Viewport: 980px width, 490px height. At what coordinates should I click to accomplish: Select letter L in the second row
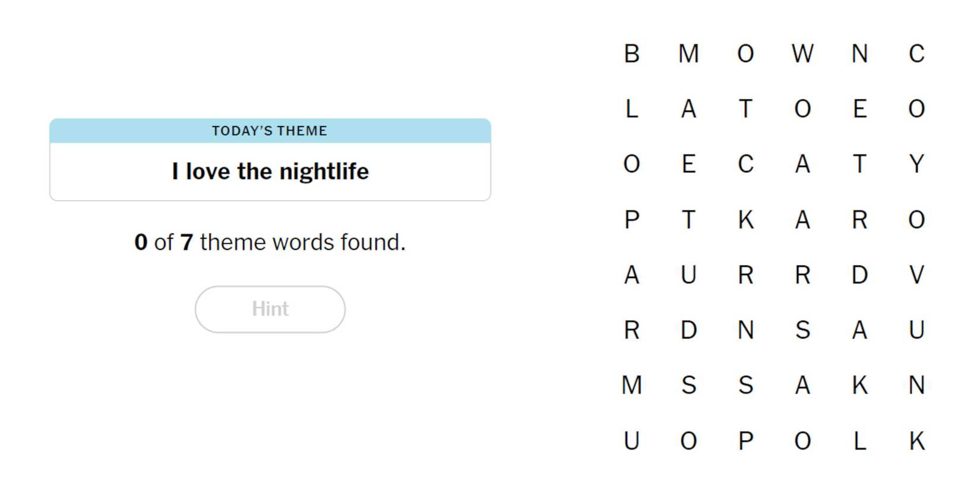pyautogui.click(x=631, y=109)
